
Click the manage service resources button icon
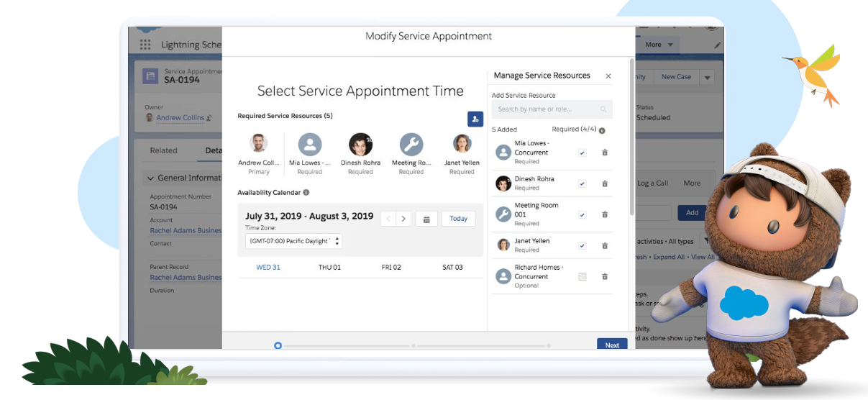[x=475, y=119]
